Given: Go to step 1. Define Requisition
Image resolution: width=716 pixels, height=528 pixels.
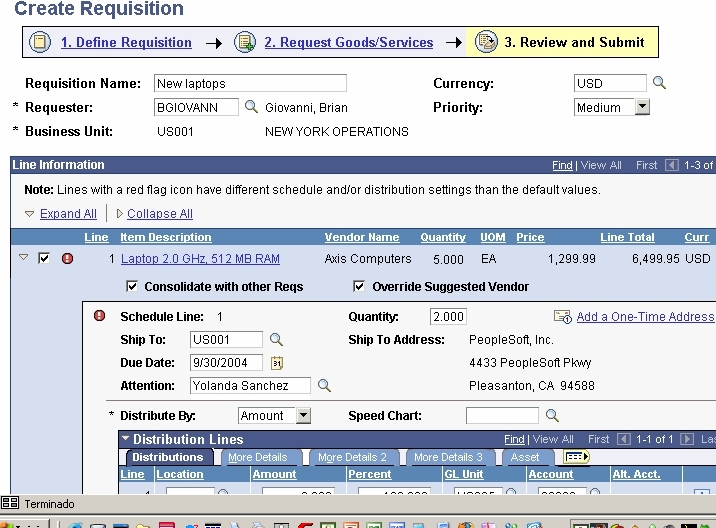Looking at the screenshot, I should (126, 42).
